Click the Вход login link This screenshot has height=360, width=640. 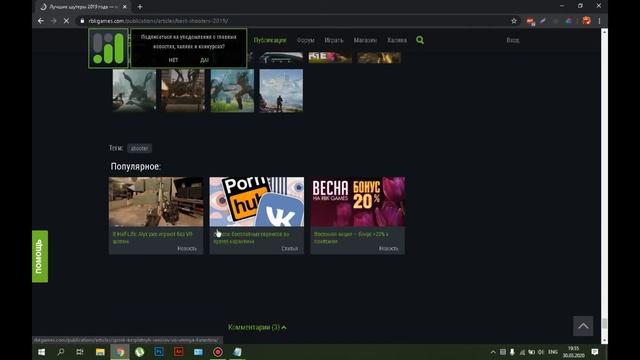pos(513,40)
